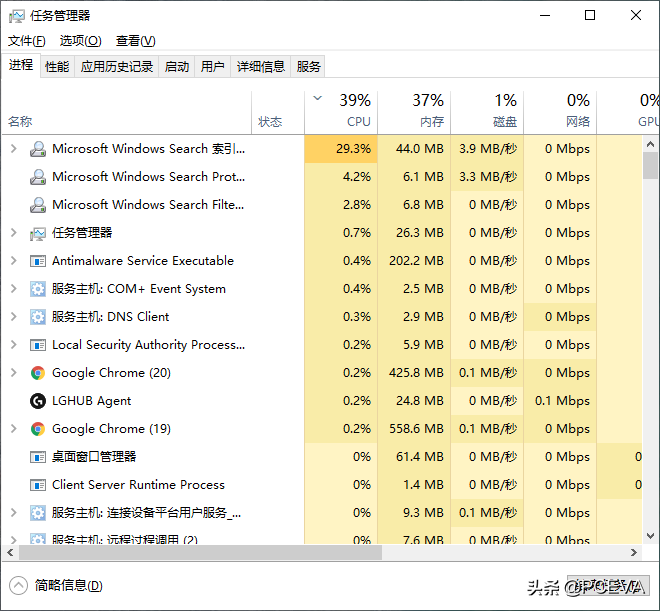Expand Google Chrome (20) process group
This screenshot has width=660, height=611.
coord(13,373)
